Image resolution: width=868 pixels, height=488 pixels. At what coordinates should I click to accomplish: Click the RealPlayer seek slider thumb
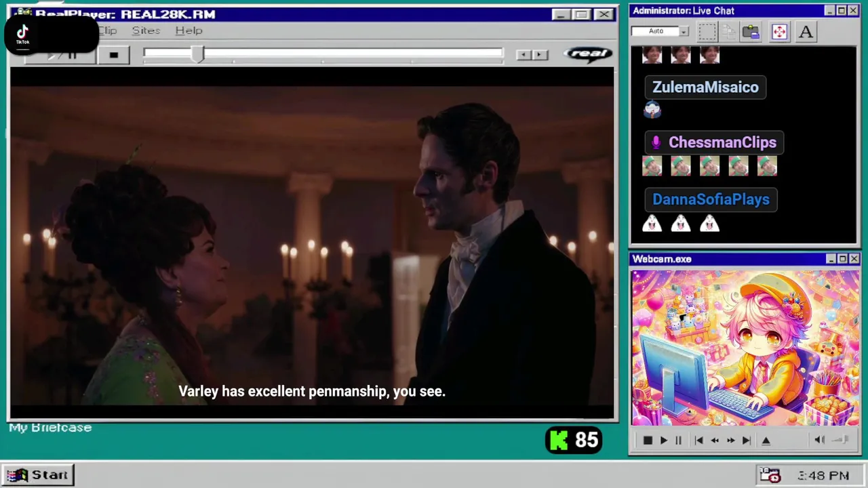coord(197,55)
